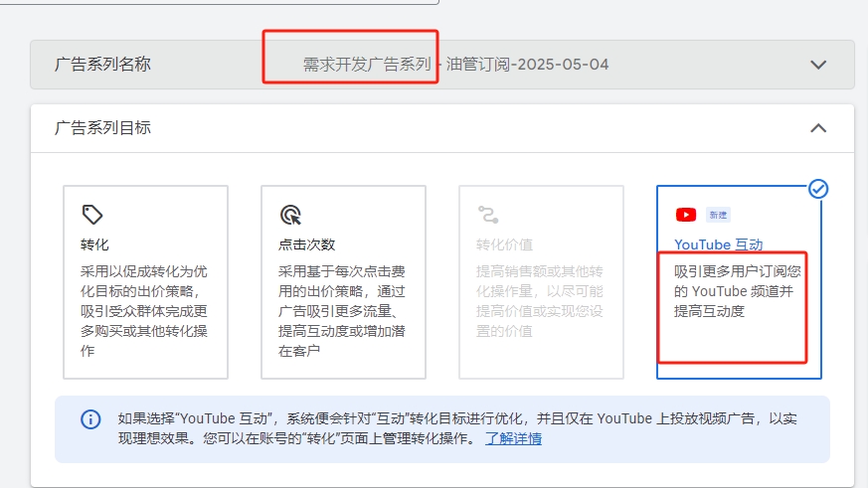Click the path icon on 转化价值 card
This screenshot has height=488, width=868.
488,215
